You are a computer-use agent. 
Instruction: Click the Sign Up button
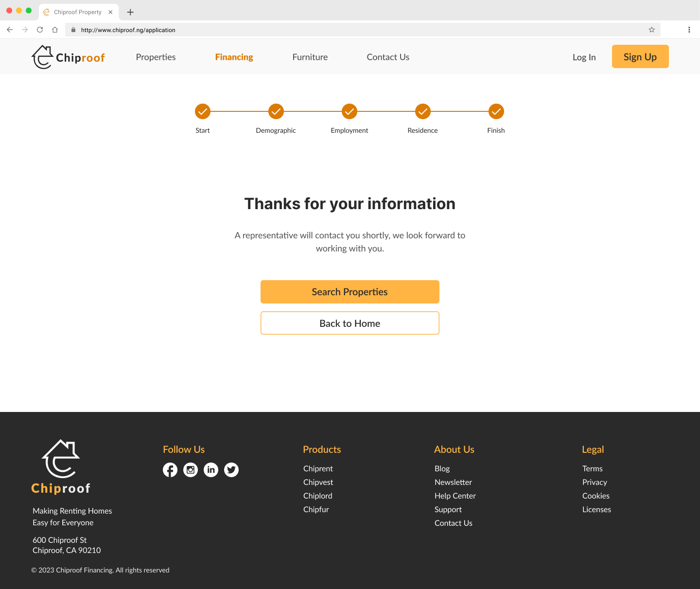click(x=640, y=56)
